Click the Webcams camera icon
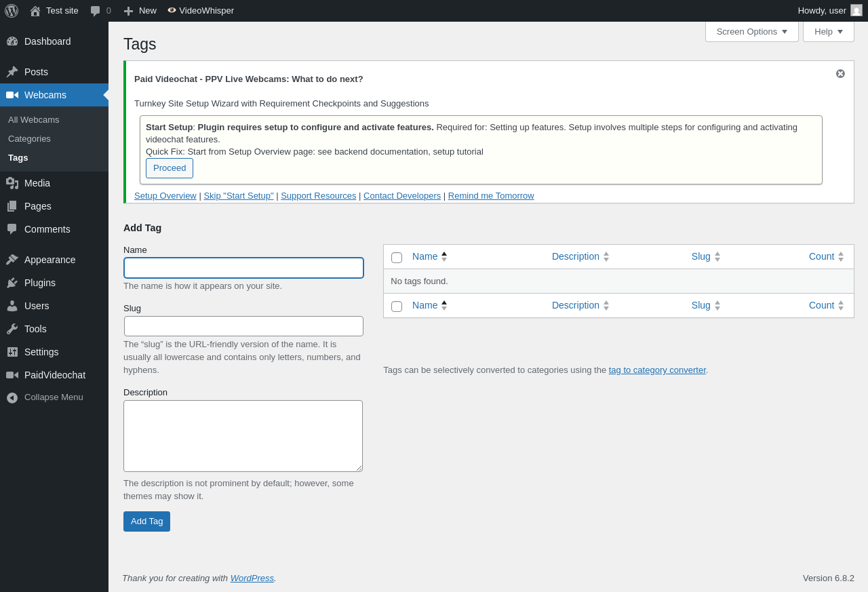 tap(12, 95)
